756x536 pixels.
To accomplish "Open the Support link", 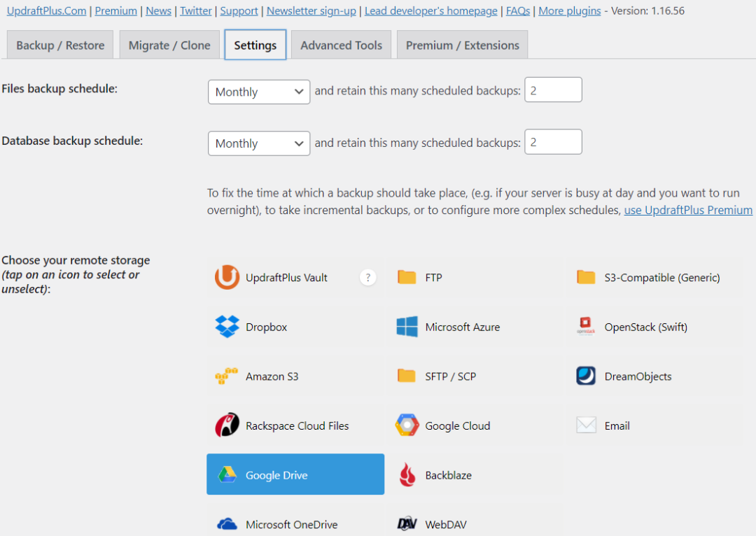I will click(239, 10).
